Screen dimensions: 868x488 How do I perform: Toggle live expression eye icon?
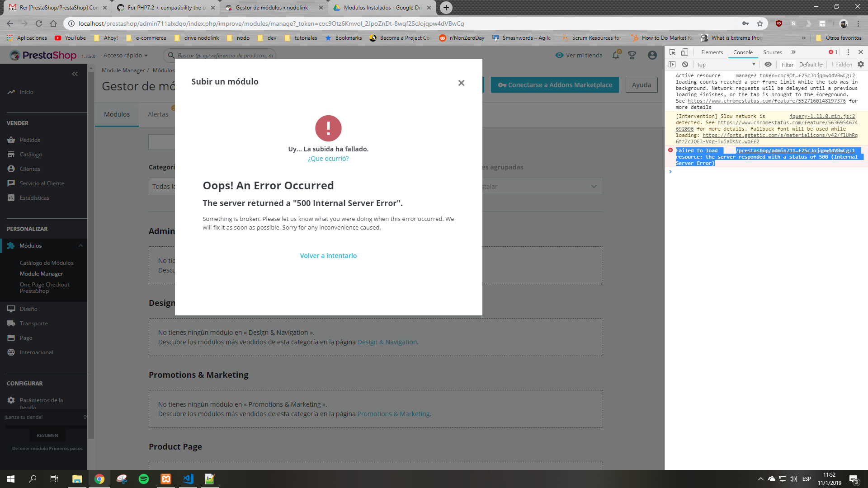tap(768, 65)
